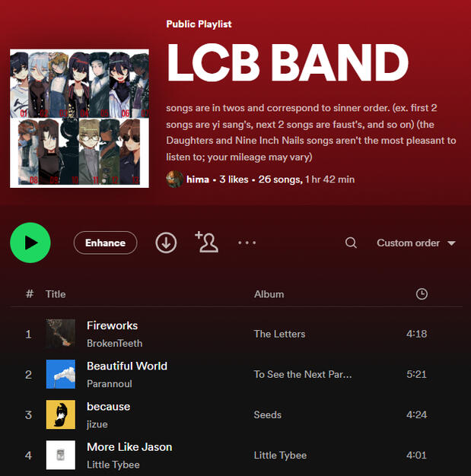Expand the Custom order dropdown arrow

[x=451, y=243]
